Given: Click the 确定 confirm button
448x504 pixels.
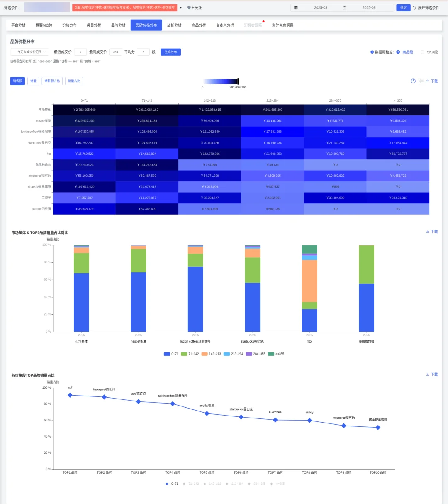Looking at the screenshot, I should click(403, 8).
